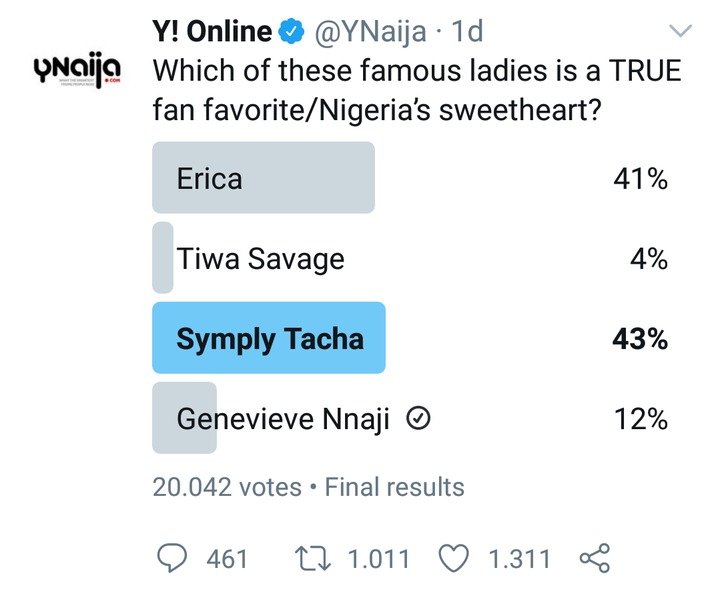
Task: Click the 461 replies count
Action: [x=227, y=558]
